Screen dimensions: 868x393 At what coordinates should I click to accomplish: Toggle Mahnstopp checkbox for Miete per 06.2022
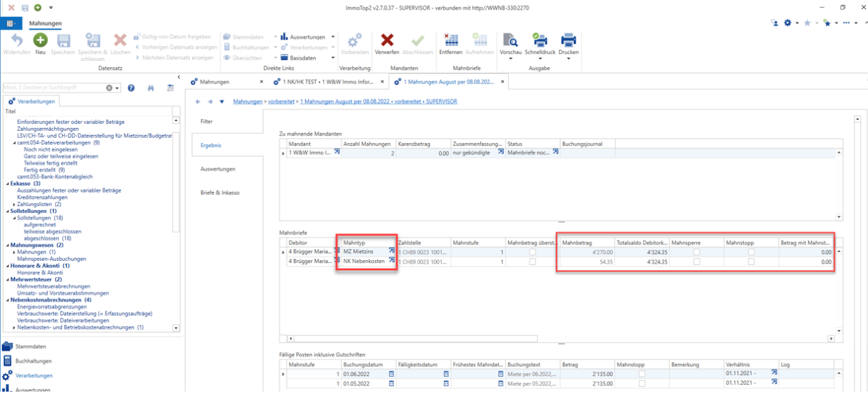point(642,374)
